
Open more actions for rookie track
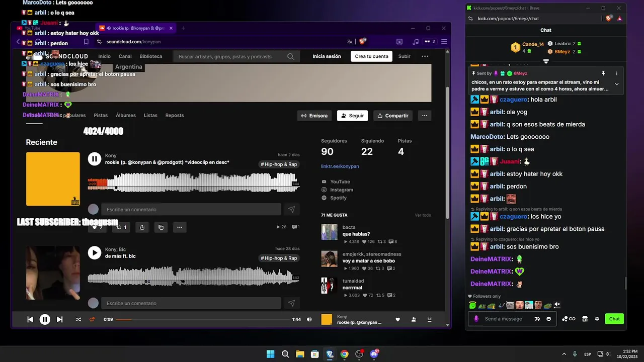[180, 227]
